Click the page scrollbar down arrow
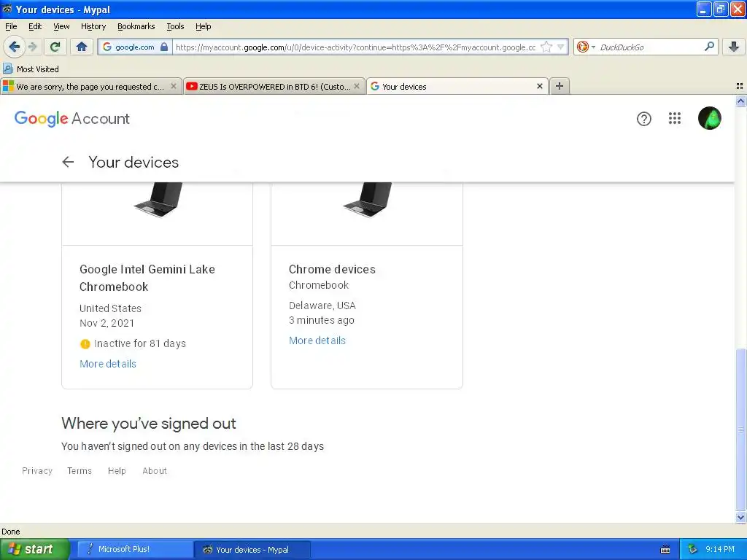The height and width of the screenshot is (560, 747). click(740, 517)
